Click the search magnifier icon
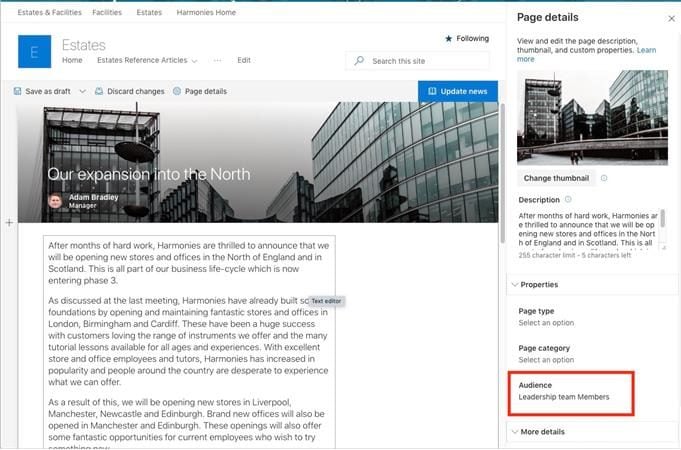Viewport: 681px width, 450px height. pyautogui.click(x=360, y=61)
